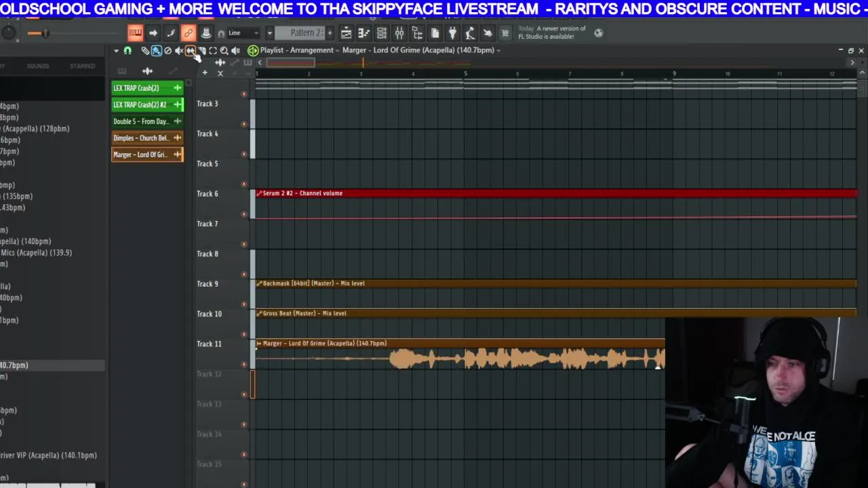868x488 pixels.
Task: Select the Zoom magnifier tool
Action: tap(224, 51)
